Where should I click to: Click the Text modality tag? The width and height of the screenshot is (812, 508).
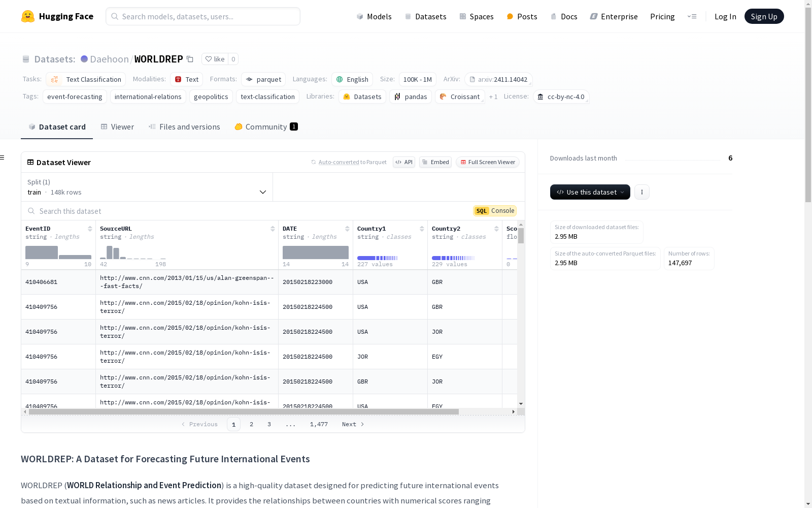(x=186, y=79)
